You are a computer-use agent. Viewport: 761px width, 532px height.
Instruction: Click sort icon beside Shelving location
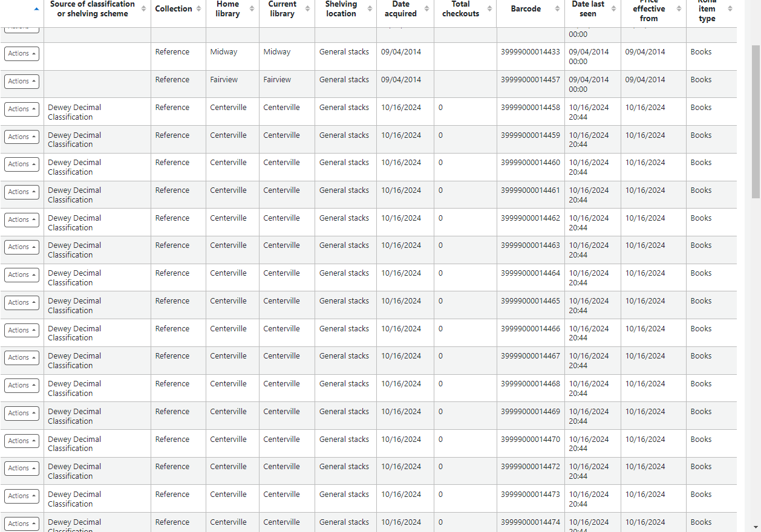click(x=370, y=9)
